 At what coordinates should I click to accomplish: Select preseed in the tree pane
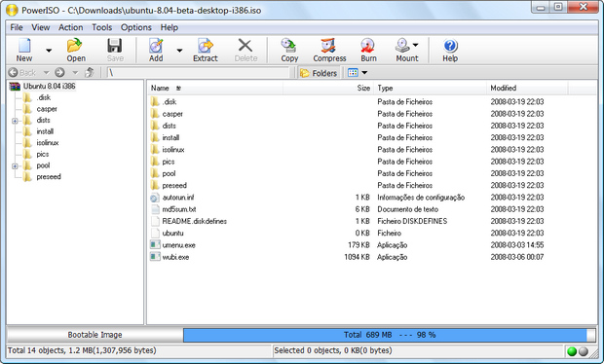coord(49,177)
